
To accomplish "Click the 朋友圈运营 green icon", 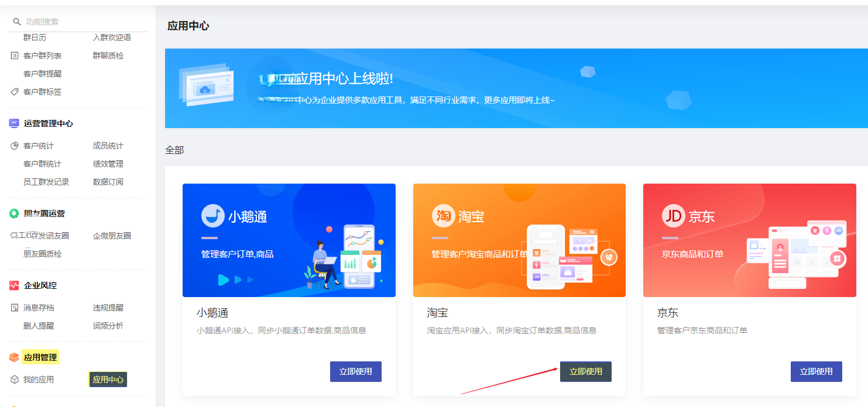I will [x=14, y=213].
